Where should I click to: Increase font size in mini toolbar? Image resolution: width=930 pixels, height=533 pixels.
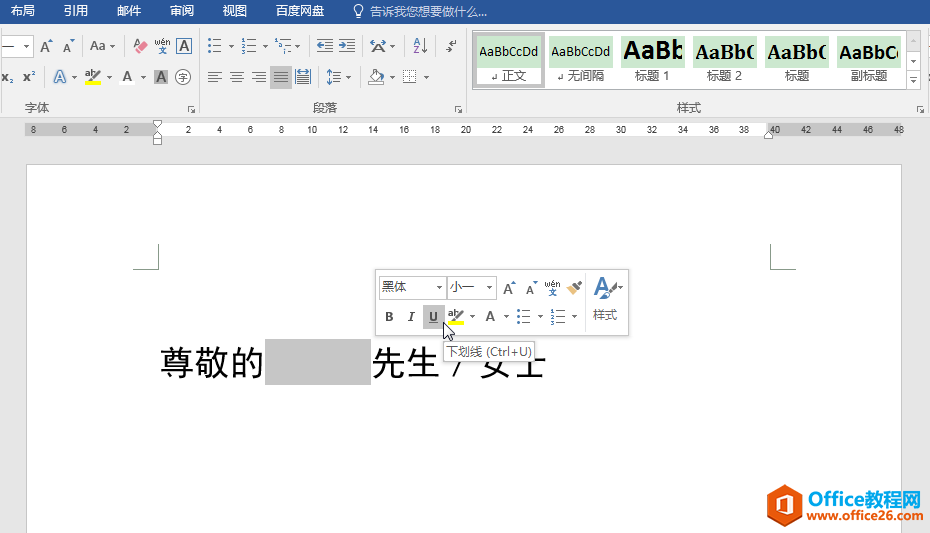tap(509, 288)
